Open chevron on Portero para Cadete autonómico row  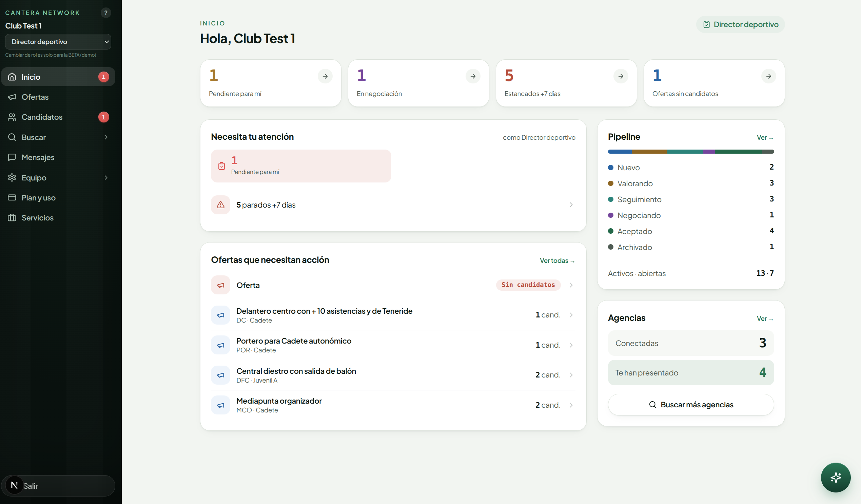pos(571,345)
